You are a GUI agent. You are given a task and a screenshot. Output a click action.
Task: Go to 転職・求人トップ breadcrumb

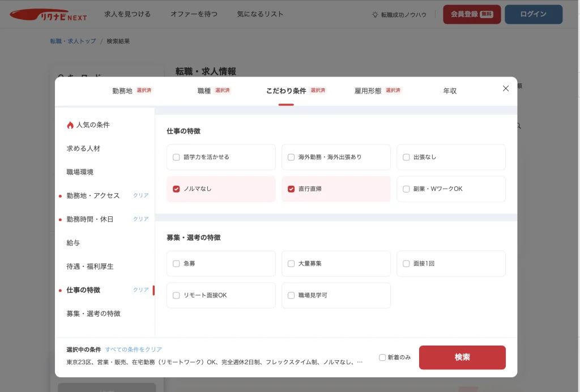point(73,41)
